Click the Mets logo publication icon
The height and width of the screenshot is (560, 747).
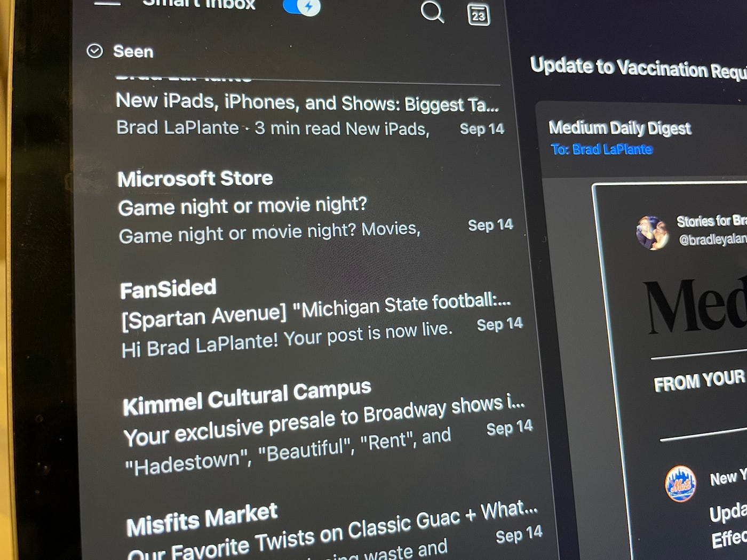680,484
